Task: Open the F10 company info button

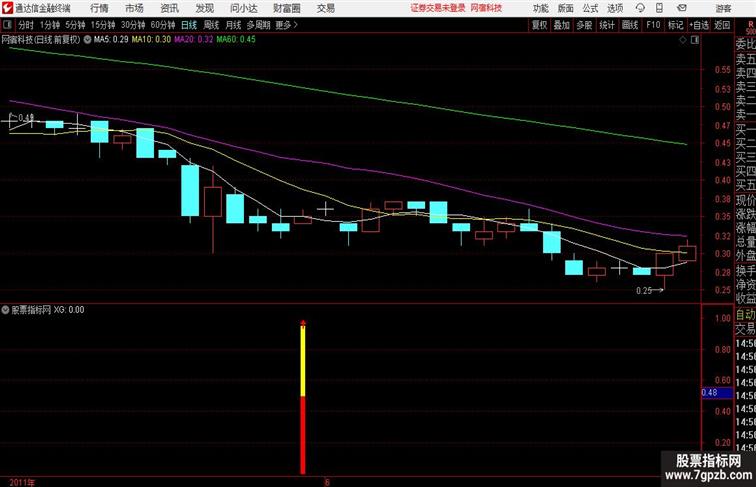Action: 653,25
